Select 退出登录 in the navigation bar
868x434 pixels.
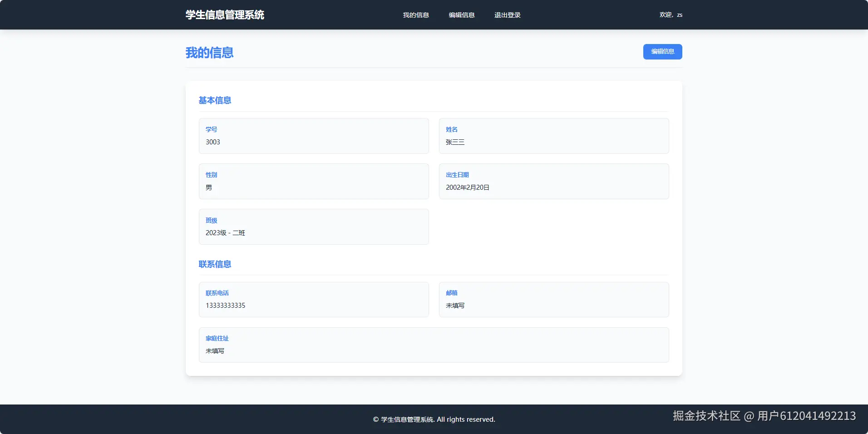(x=508, y=15)
